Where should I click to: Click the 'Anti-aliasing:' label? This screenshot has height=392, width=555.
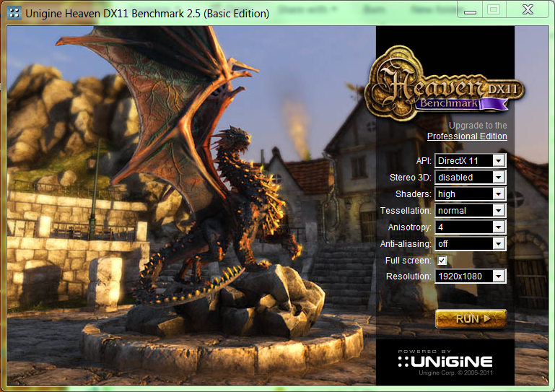pos(406,244)
